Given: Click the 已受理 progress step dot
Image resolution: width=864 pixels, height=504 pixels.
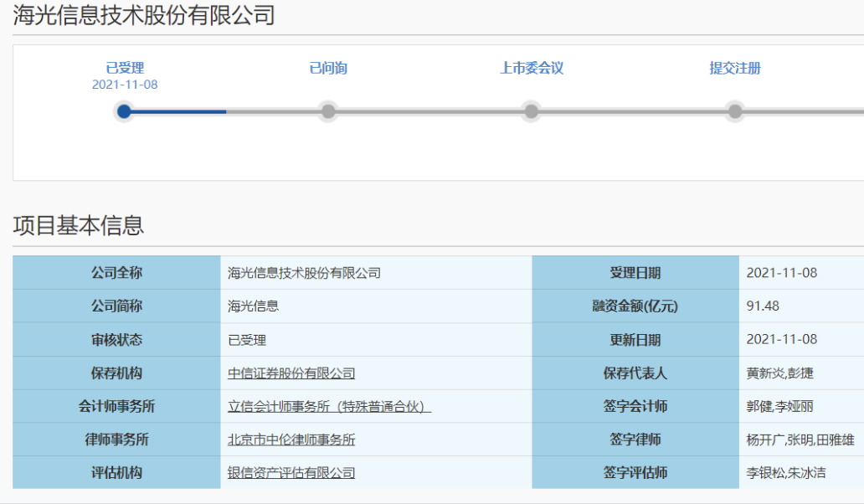Looking at the screenshot, I should click(x=124, y=111).
